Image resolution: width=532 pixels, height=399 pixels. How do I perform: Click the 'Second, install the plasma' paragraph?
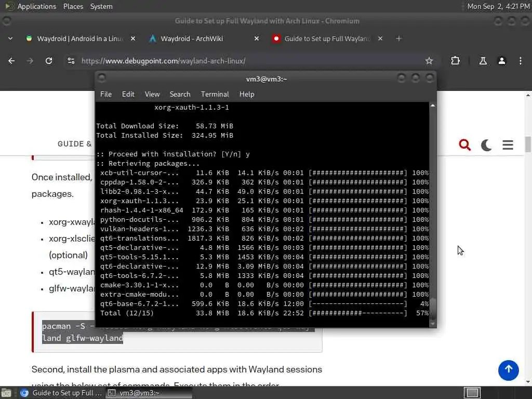177,377
